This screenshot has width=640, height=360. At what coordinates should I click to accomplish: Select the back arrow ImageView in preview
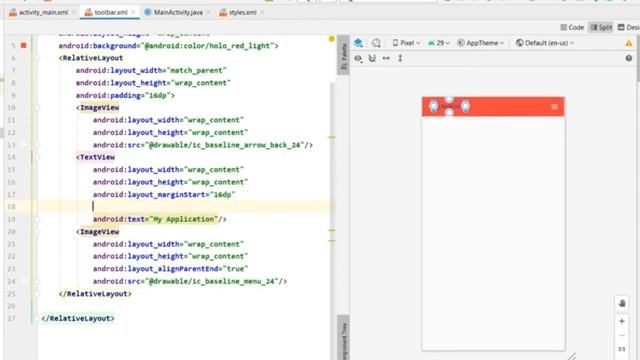pyautogui.click(x=433, y=106)
